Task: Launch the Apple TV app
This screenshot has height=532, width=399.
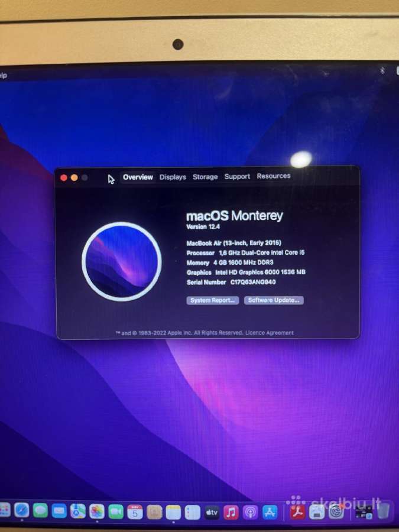Action: tap(212, 512)
